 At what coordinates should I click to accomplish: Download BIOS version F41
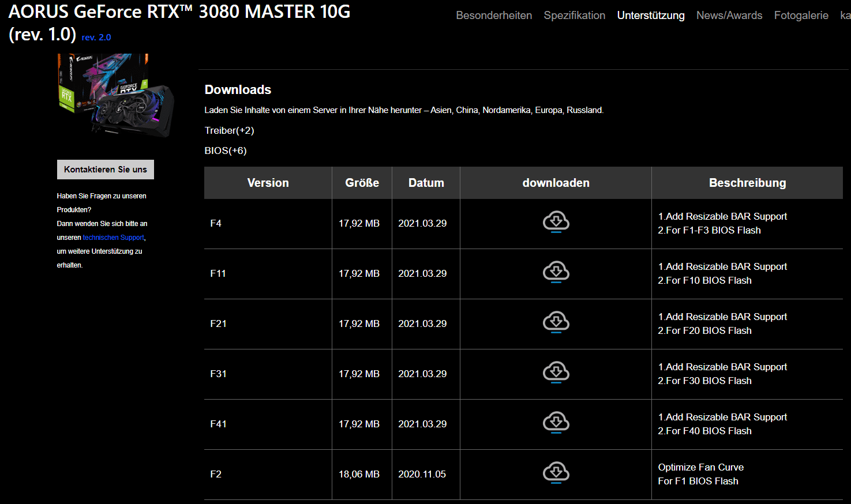(556, 423)
